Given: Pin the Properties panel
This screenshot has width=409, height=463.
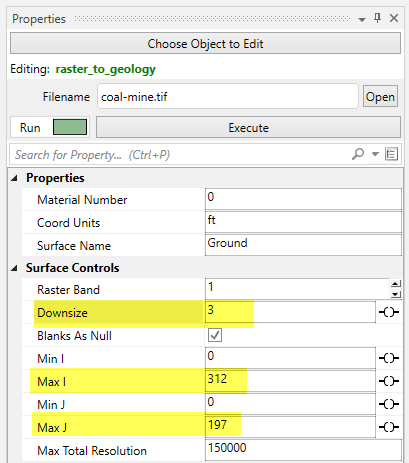Looking at the screenshot, I should (x=377, y=18).
